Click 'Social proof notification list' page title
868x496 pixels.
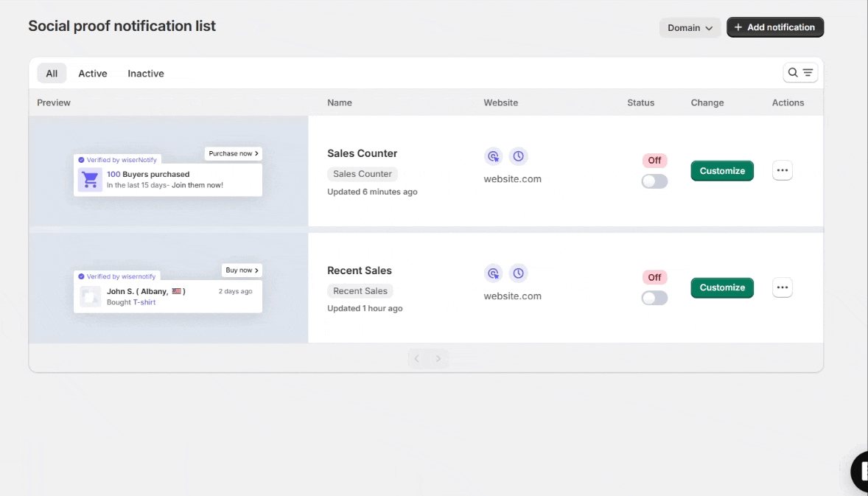(122, 26)
